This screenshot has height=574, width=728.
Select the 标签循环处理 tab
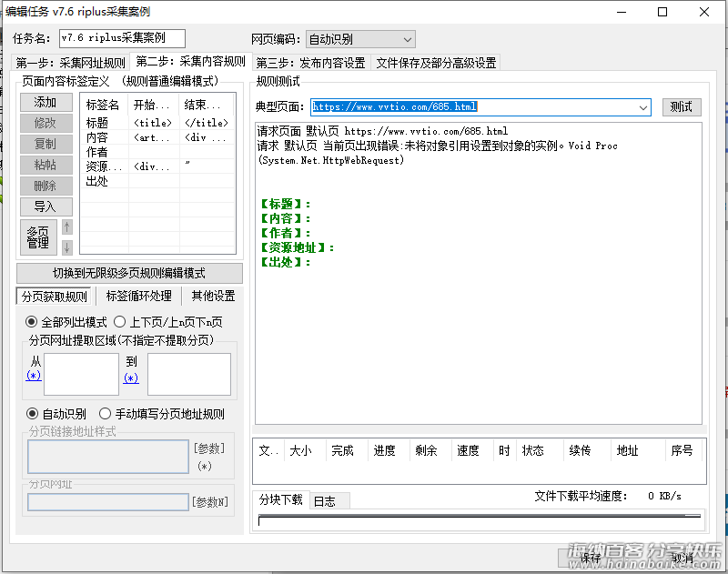139,296
